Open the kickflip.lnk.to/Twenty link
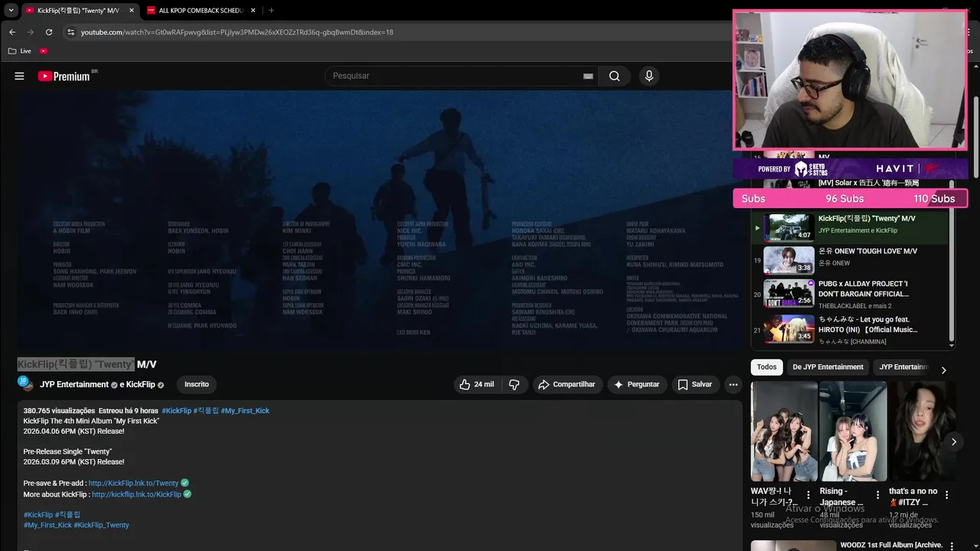Viewport: 980px width, 551px height. [x=133, y=483]
